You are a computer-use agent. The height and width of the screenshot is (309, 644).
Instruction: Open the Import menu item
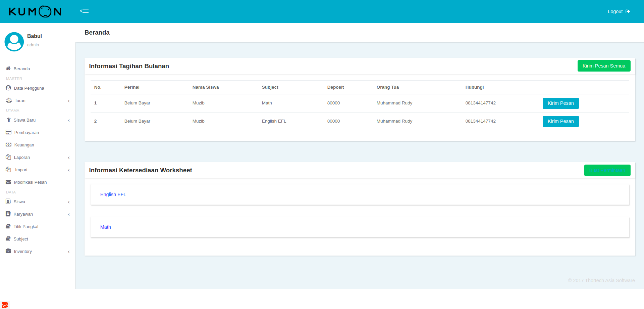[x=21, y=170]
